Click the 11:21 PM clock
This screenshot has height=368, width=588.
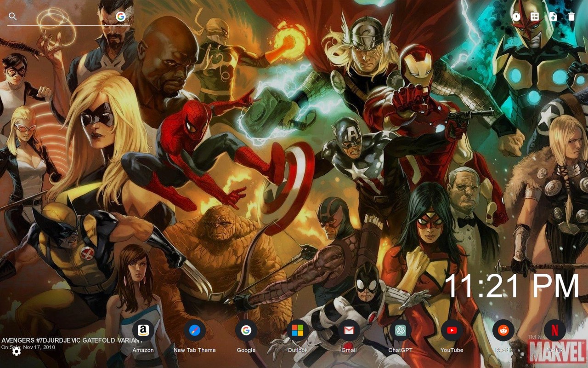click(512, 286)
